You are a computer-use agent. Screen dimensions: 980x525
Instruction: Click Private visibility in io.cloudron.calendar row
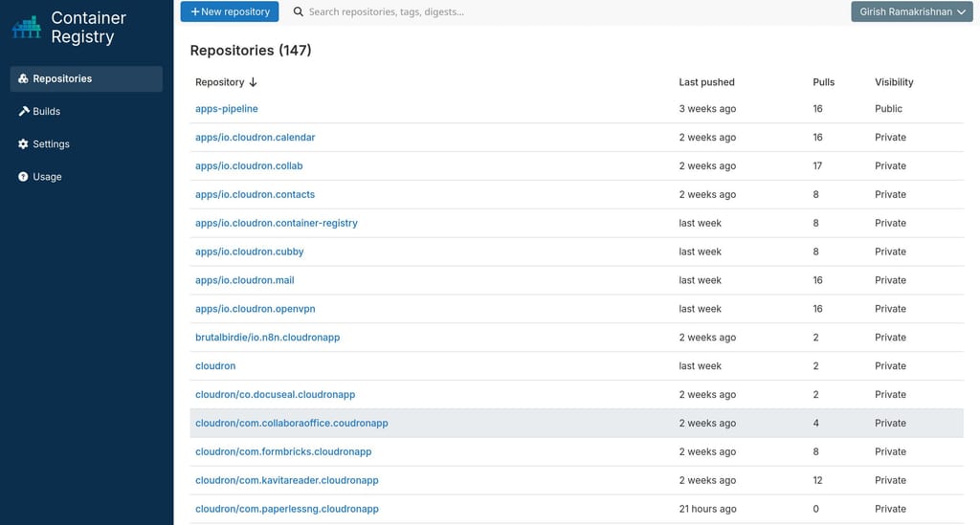(890, 138)
